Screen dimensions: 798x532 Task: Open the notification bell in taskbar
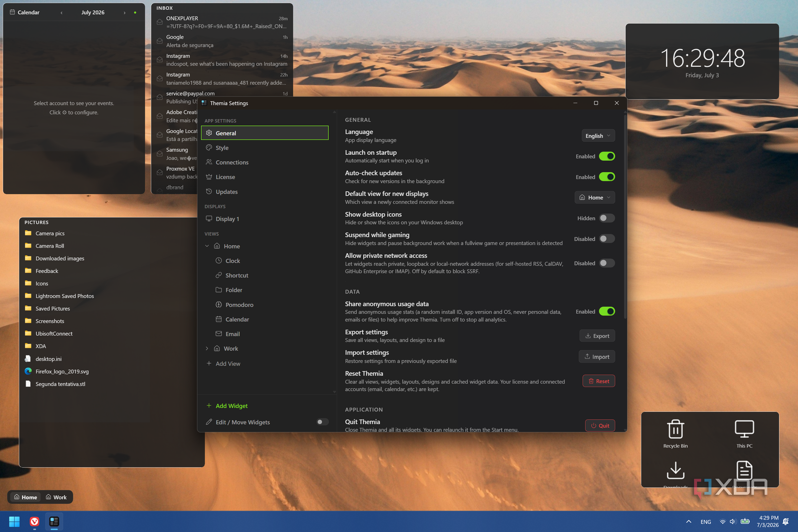[786, 522]
